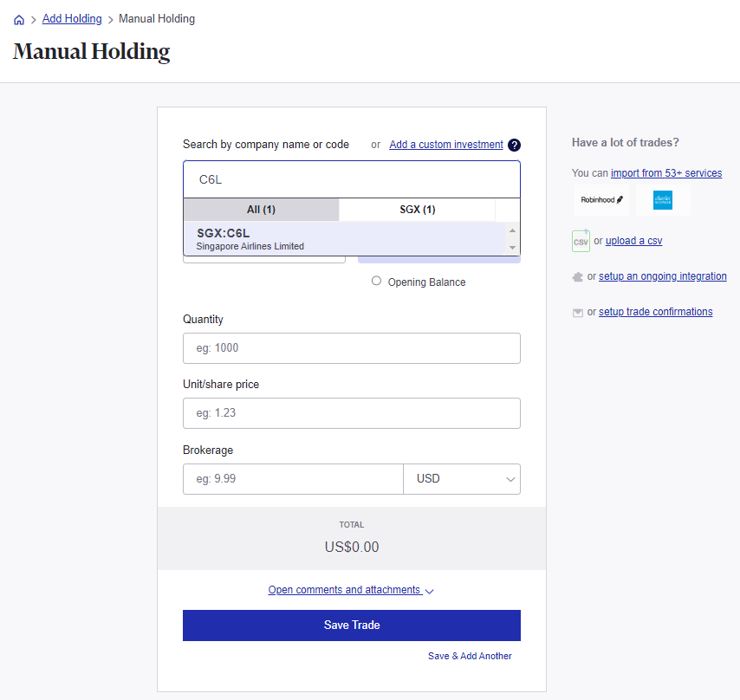
Task: Click the Robinhood import logo
Action: click(601, 200)
